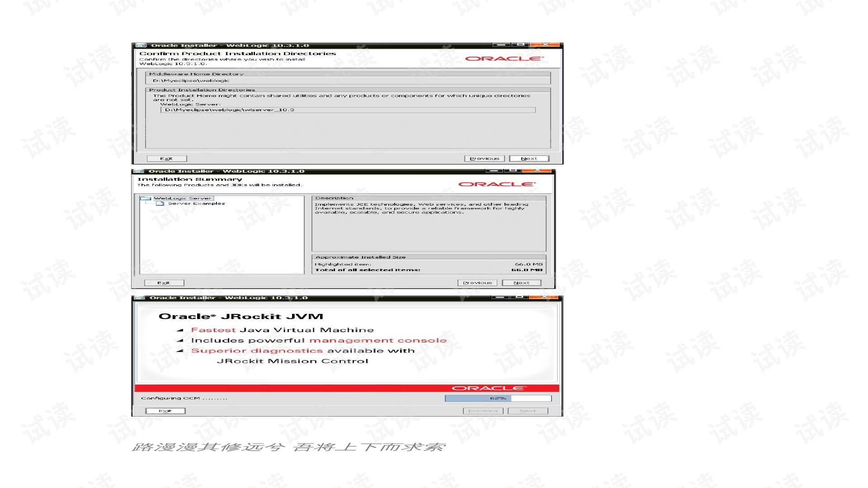Viewport: 868px width, 488px height.
Task: Select the Server Examples tree node
Action: (x=196, y=204)
